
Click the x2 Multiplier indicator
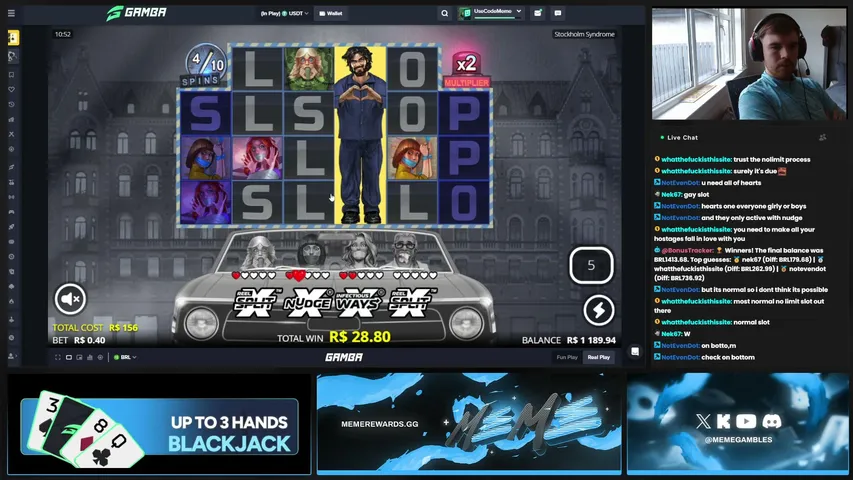coord(466,70)
